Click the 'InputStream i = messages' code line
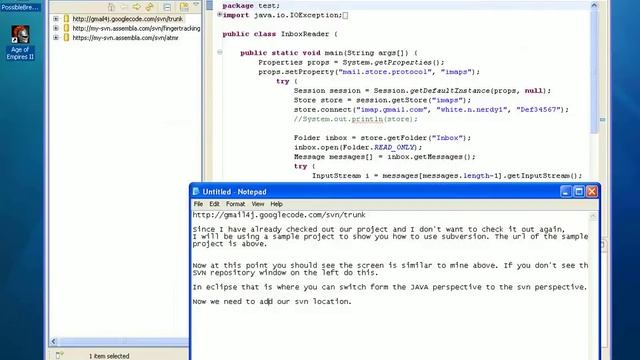Image resolution: width=640 pixels, height=360 pixels. pos(447,176)
